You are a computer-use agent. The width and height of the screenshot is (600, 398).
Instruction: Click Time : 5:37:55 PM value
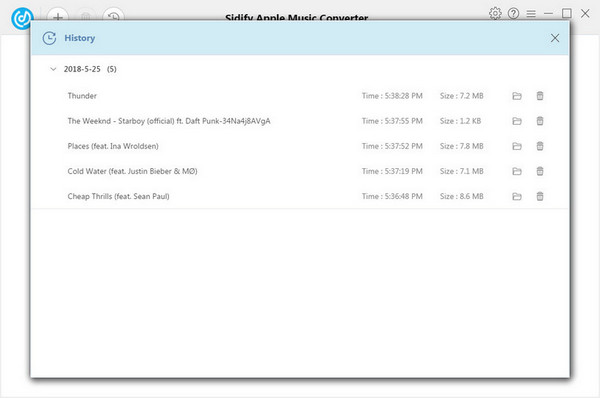tap(392, 121)
